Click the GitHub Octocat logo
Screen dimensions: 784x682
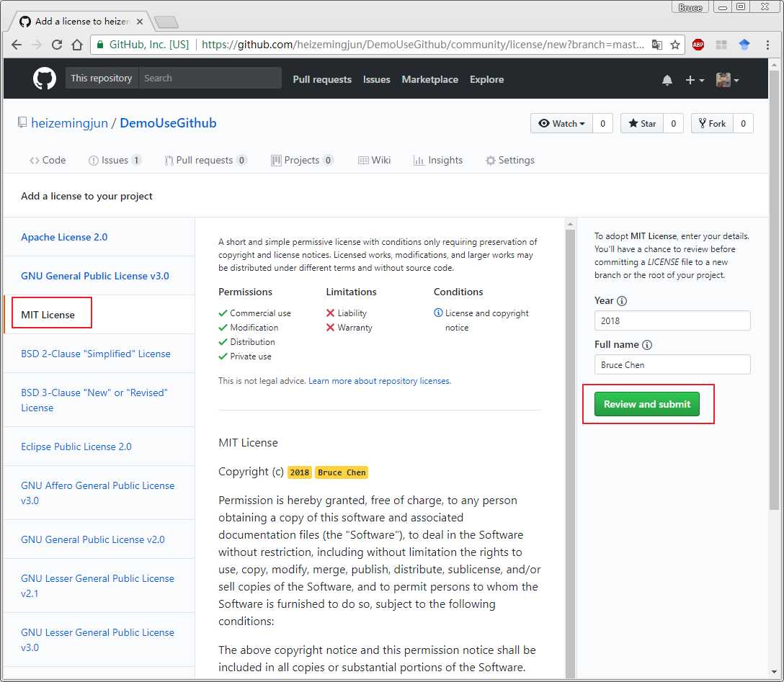coord(45,79)
